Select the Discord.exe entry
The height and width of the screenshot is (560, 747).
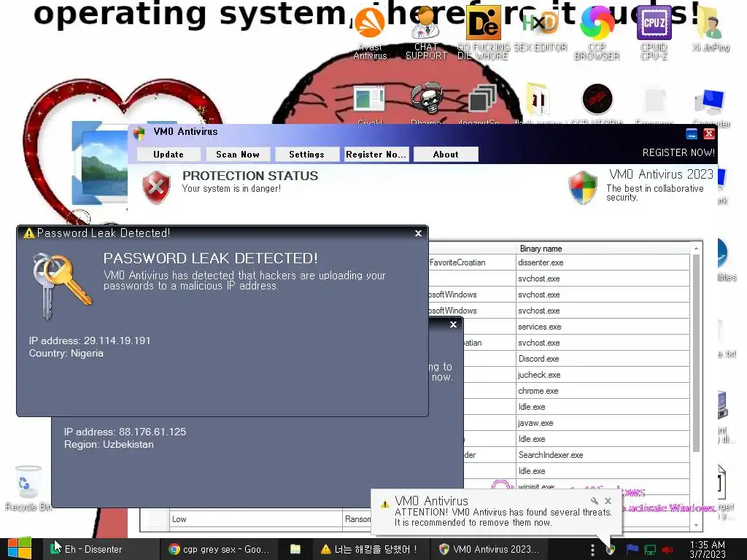click(x=603, y=359)
